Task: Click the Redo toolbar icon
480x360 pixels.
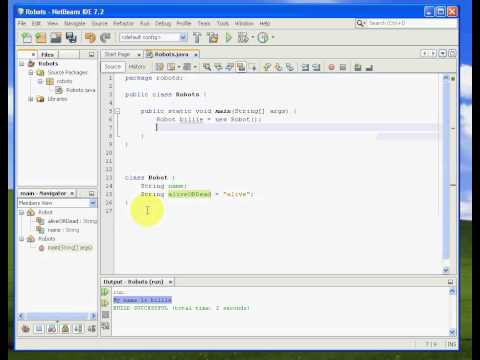Action: 105,38
